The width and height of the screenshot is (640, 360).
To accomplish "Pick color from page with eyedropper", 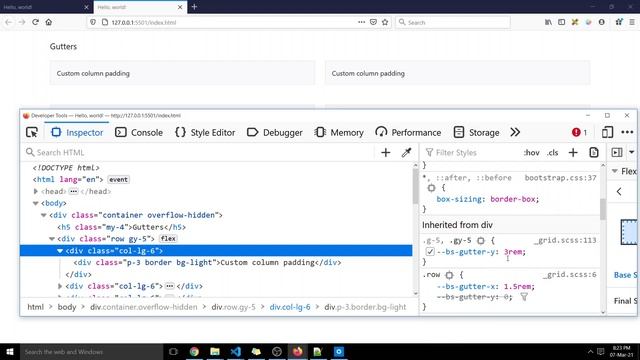I will point(406,153).
